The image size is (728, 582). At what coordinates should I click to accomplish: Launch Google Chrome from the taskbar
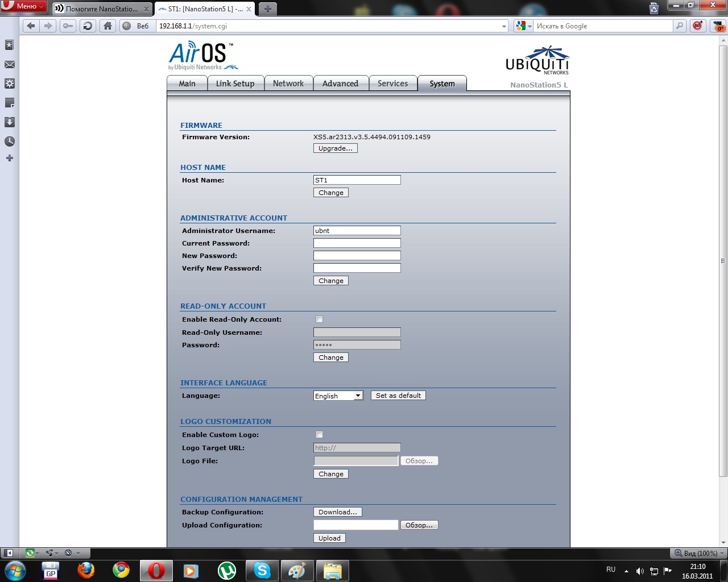[121, 570]
